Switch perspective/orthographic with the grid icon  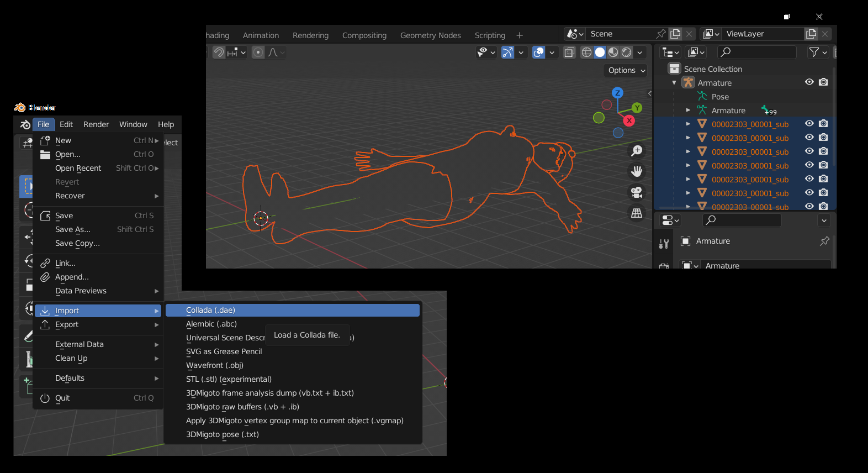(x=637, y=213)
